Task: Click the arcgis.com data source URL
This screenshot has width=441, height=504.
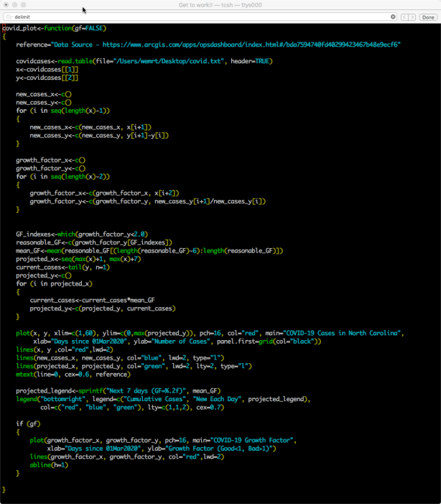Action: (251, 45)
